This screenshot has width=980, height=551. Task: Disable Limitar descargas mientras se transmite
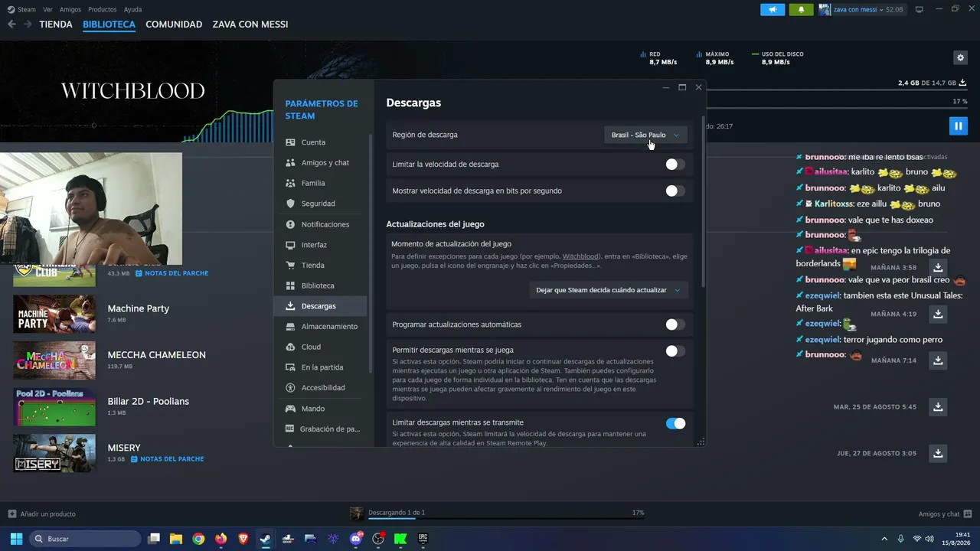pos(675,423)
